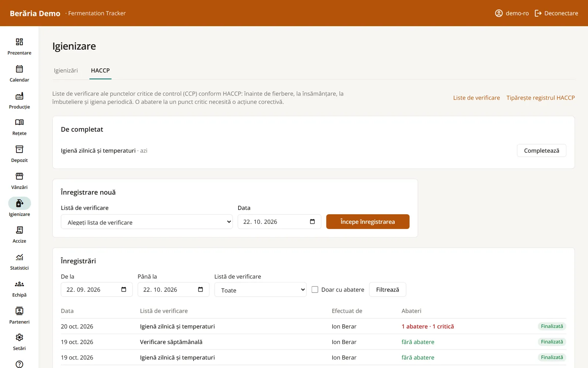Open calendar picker in De la field

[x=124, y=290]
